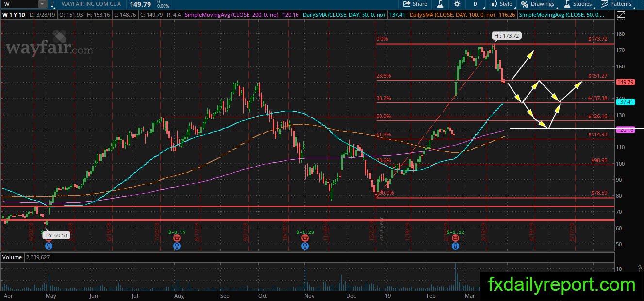Screen dimensions: 644x301
Task: Open the Style dropdown menu
Action: pos(502,4)
